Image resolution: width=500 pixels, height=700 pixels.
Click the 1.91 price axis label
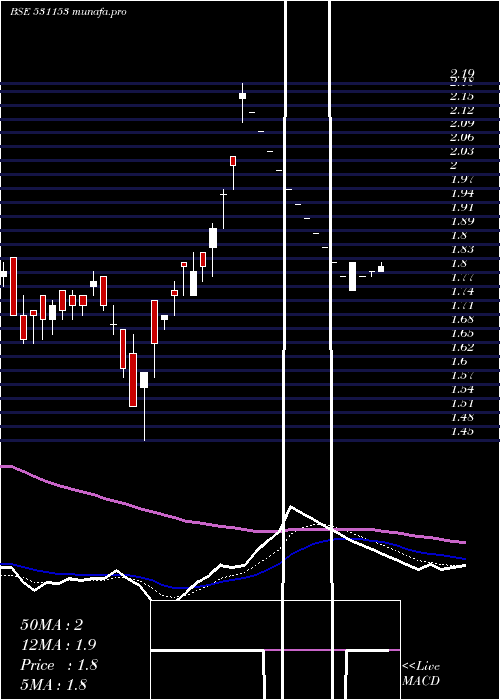[462, 208]
